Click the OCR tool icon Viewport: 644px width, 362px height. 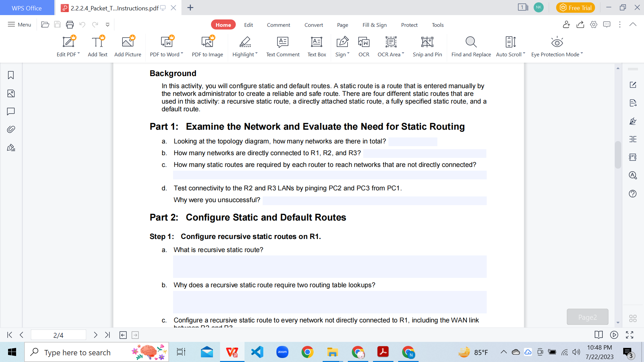pyautogui.click(x=364, y=43)
